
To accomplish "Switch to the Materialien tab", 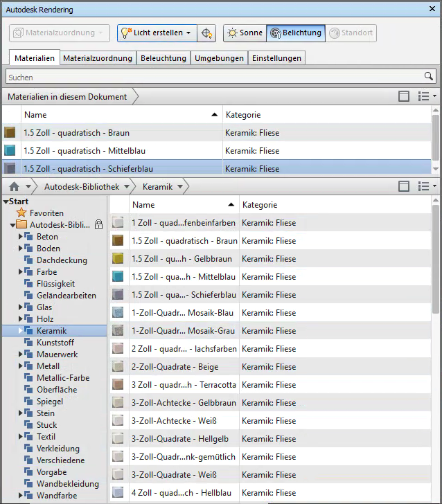I will coord(35,58).
